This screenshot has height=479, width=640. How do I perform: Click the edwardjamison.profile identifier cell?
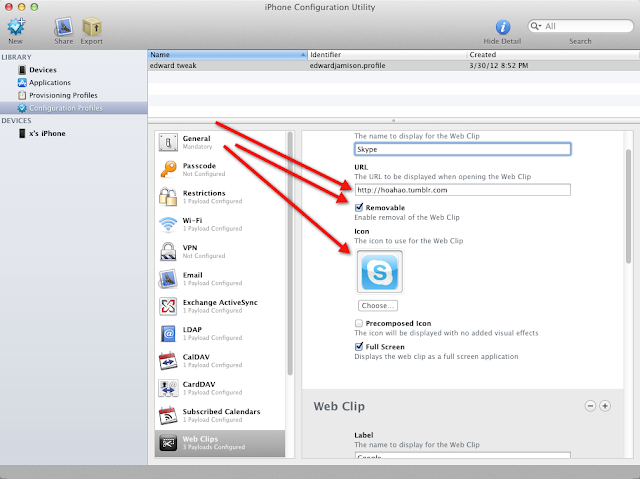(347, 65)
